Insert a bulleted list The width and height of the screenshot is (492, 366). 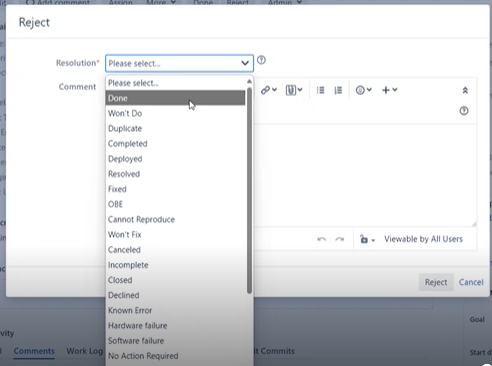tap(320, 90)
